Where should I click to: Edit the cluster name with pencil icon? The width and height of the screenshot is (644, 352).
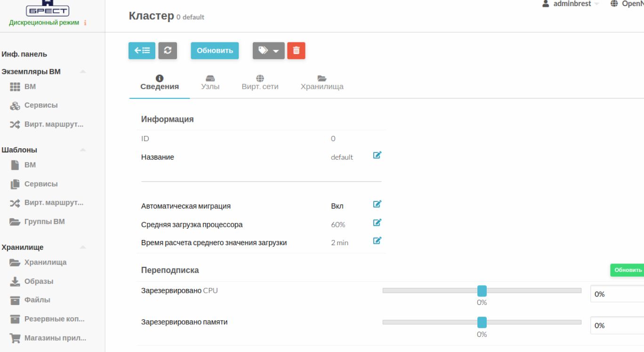point(377,155)
